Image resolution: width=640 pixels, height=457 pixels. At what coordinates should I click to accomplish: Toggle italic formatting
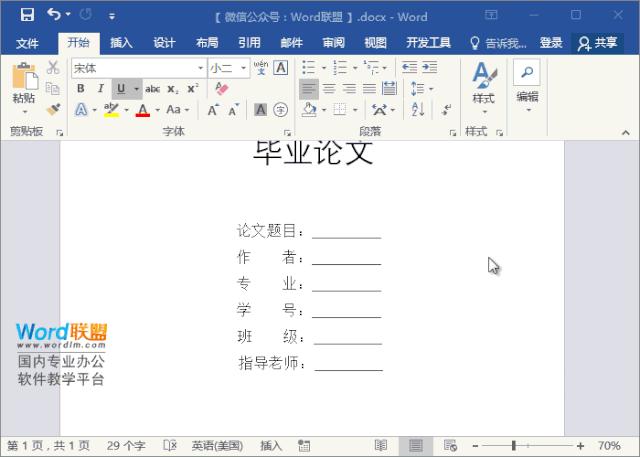pos(100,89)
